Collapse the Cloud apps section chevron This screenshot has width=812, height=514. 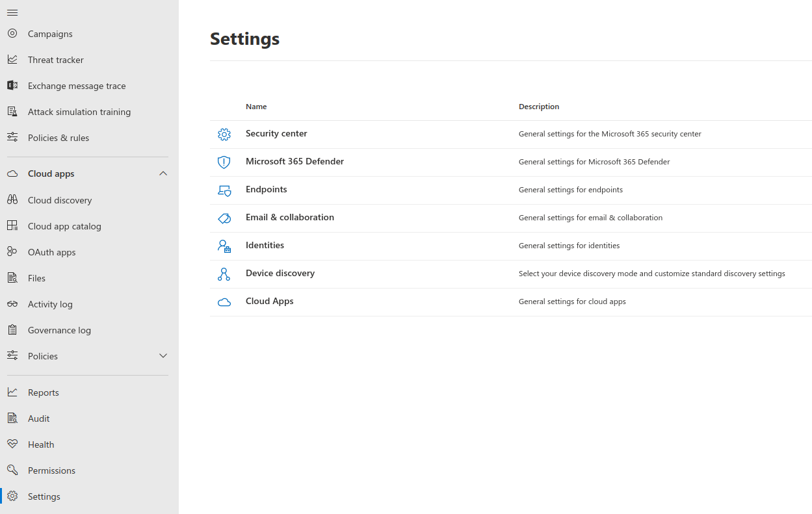[x=163, y=173]
